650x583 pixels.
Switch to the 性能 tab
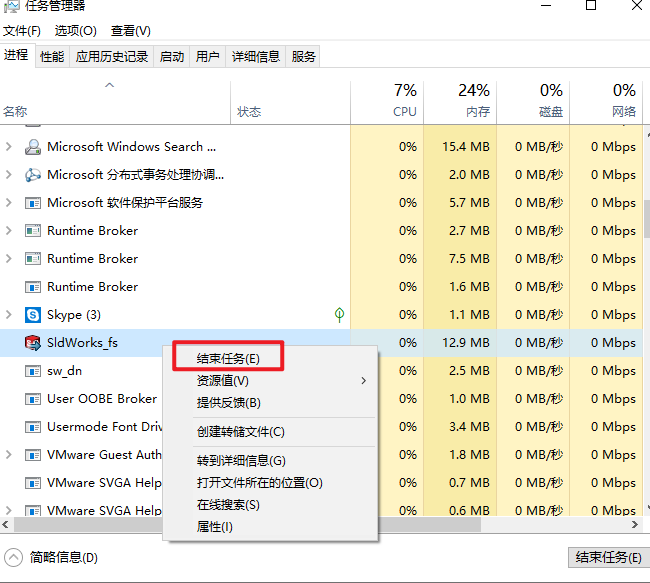(52, 57)
